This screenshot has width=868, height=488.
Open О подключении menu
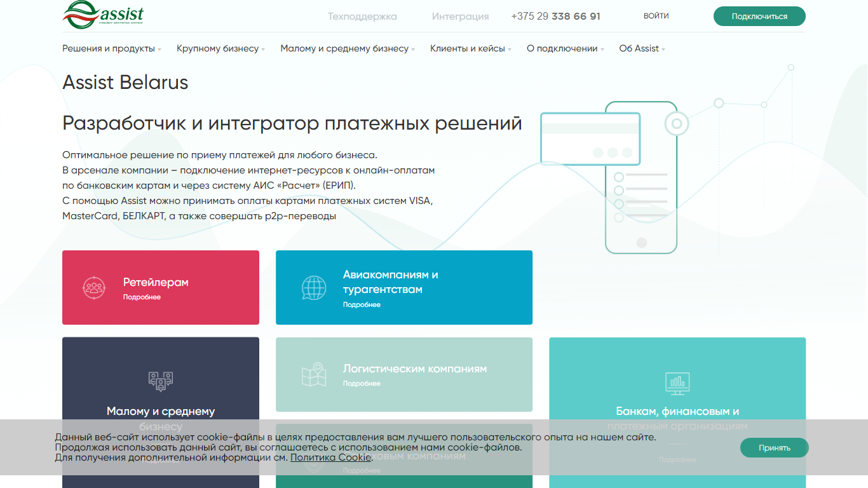562,48
